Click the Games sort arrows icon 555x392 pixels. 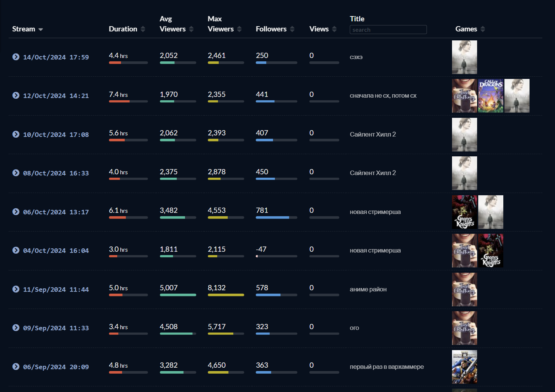tap(483, 29)
